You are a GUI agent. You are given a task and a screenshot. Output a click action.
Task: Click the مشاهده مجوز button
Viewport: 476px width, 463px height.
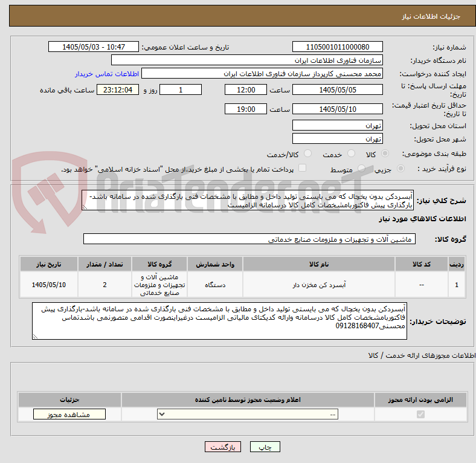(69, 415)
